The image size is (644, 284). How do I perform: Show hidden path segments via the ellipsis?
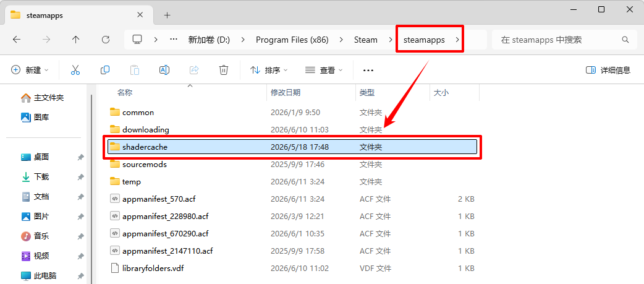click(174, 40)
